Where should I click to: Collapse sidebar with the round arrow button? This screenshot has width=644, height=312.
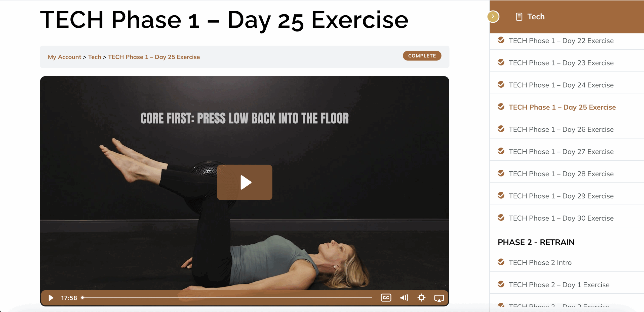(493, 16)
